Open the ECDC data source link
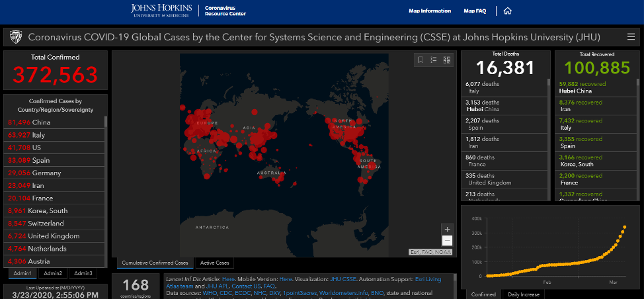644x299 pixels. tap(243, 293)
